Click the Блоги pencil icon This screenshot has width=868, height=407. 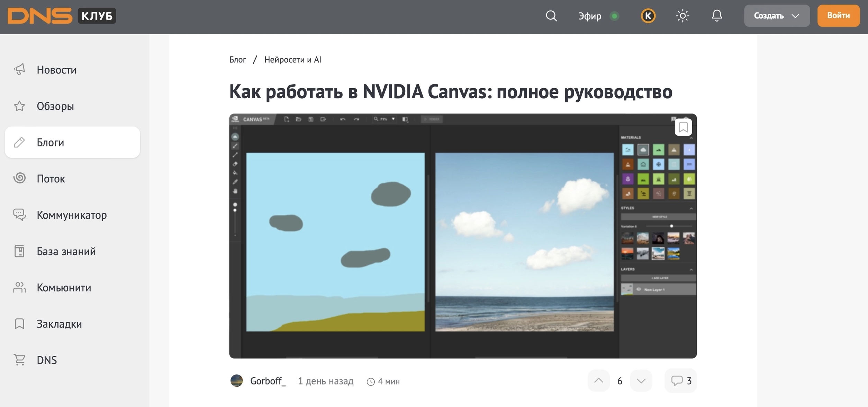pos(20,142)
